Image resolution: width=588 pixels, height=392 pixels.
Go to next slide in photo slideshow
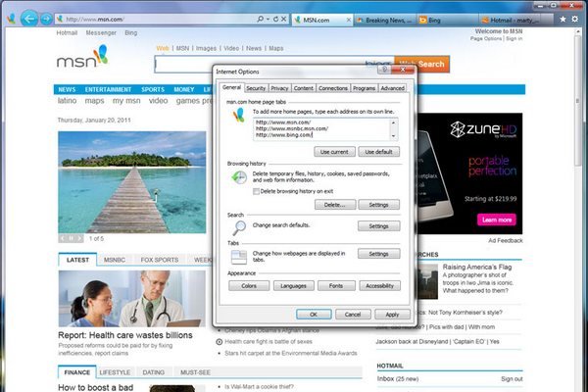(79, 238)
